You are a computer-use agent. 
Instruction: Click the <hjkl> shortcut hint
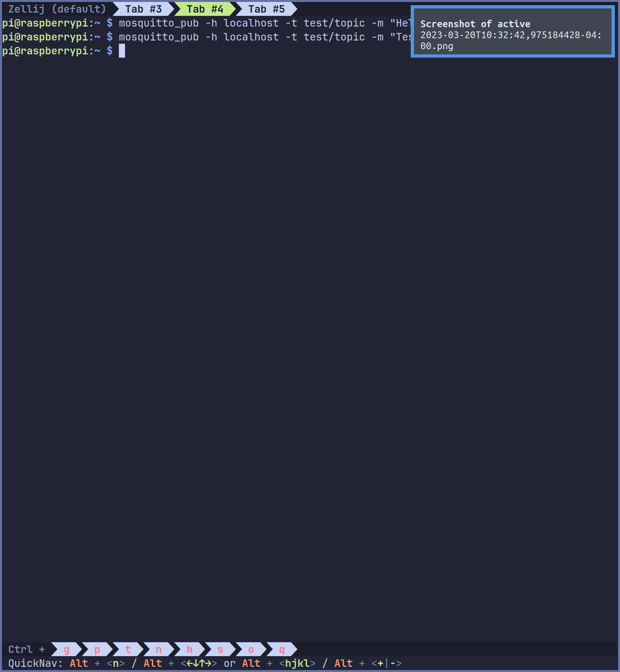pos(297,663)
